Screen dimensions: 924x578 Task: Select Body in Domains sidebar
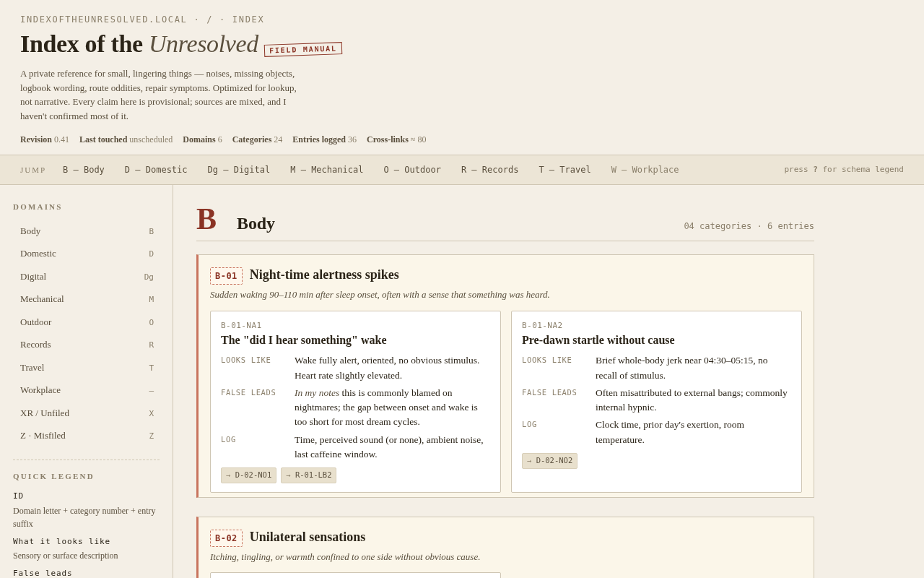coord(87,231)
